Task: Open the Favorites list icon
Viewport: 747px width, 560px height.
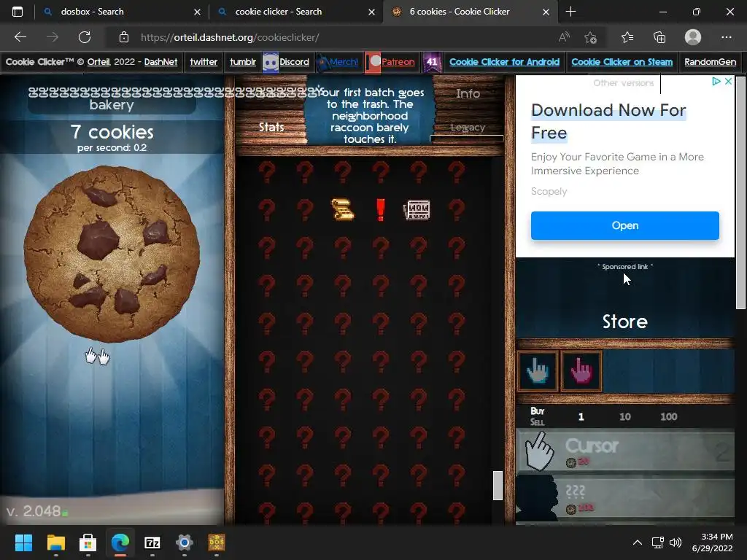Action: pyautogui.click(x=627, y=37)
